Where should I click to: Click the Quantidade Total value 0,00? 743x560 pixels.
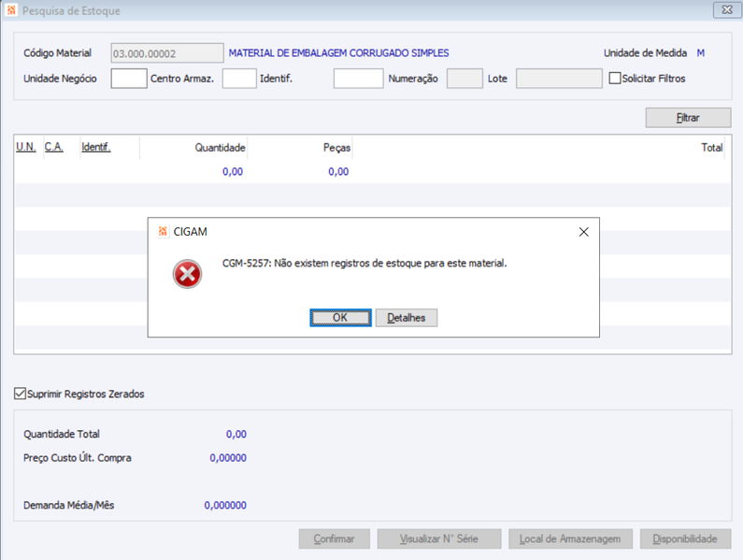pos(236,434)
